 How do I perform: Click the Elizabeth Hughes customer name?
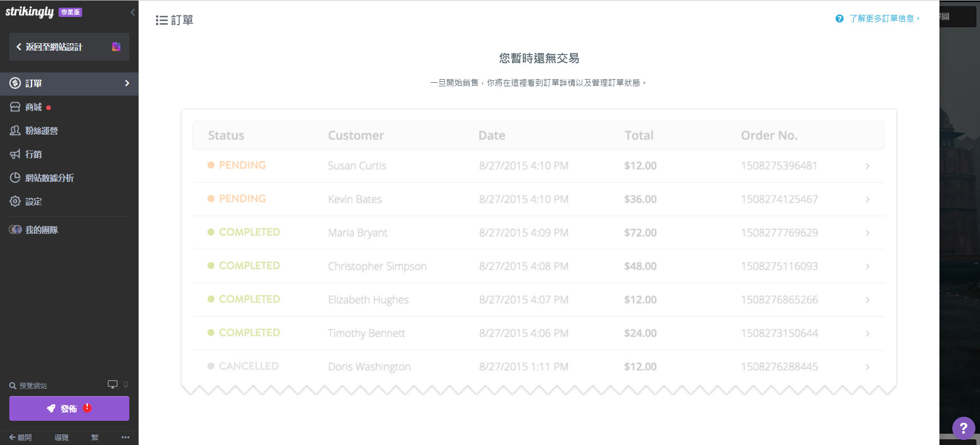pyautogui.click(x=369, y=300)
